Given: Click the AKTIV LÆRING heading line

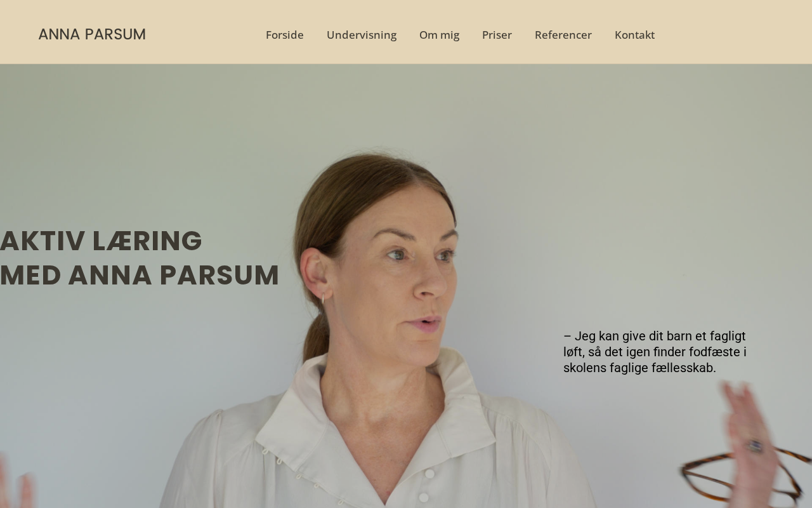Looking at the screenshot, I should point(101,241).
